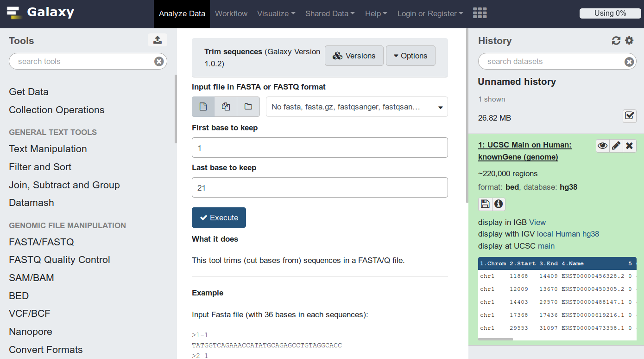Open IGV local link
The width and height of the screenshot is (644, 359).
(x=545, y=234)
